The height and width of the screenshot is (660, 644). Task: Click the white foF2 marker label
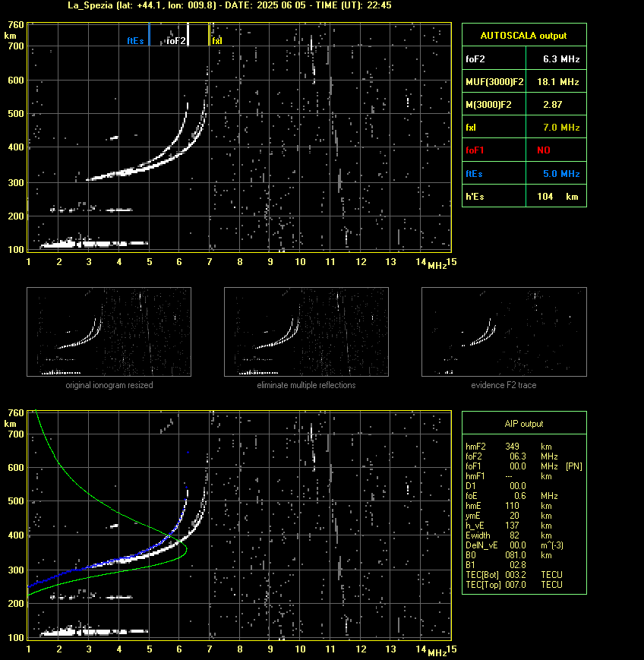(x=176, y=41)
